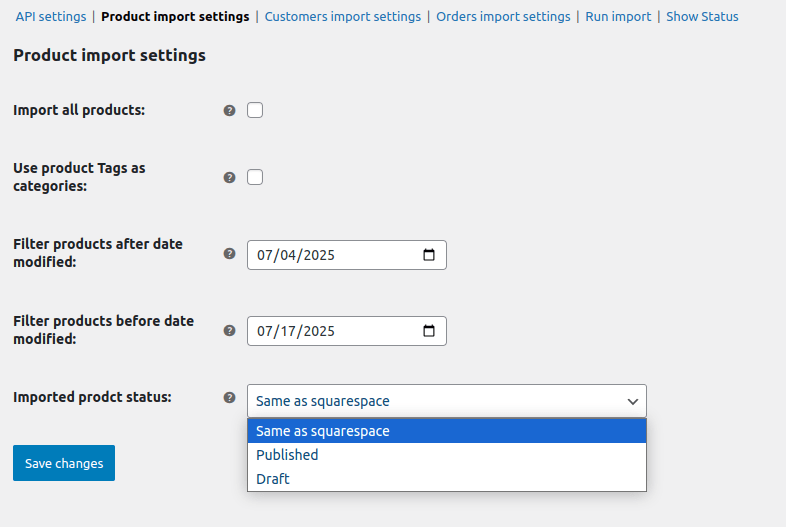Open calendar picker in before date field
This screenshot has height=527, width=786.
click(x=429, y=331)
